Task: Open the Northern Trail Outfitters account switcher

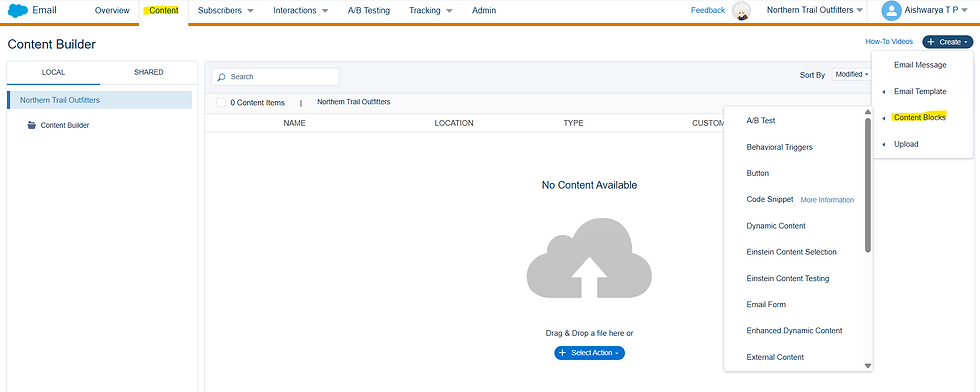Action: click(815, 11)
